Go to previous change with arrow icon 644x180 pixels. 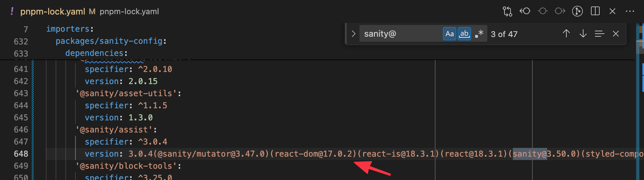(525, 11)
